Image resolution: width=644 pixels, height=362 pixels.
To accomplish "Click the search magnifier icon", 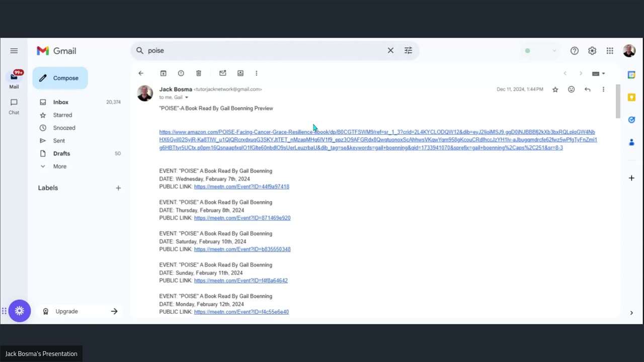I will [140, 50].
